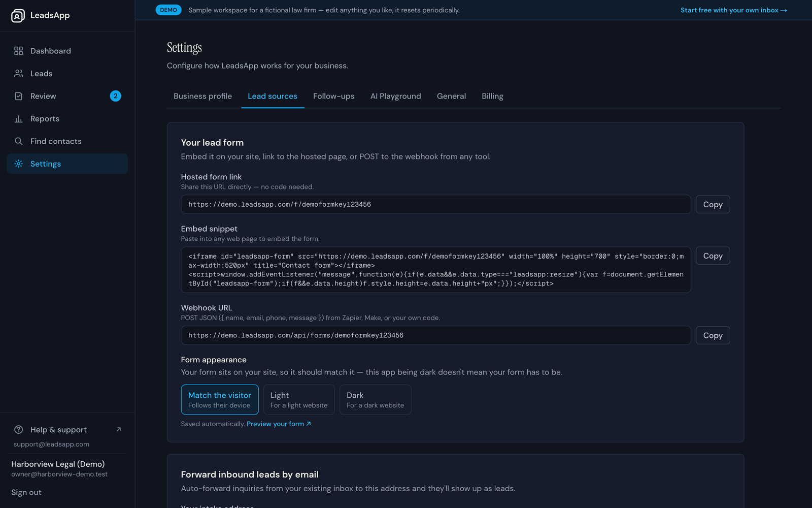812x508 pixels.
Task: Copy the hosted form link
Action: [713, 204]
